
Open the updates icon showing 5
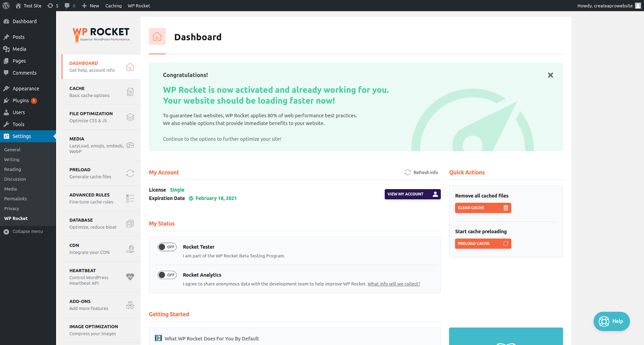tap(53, 6)
